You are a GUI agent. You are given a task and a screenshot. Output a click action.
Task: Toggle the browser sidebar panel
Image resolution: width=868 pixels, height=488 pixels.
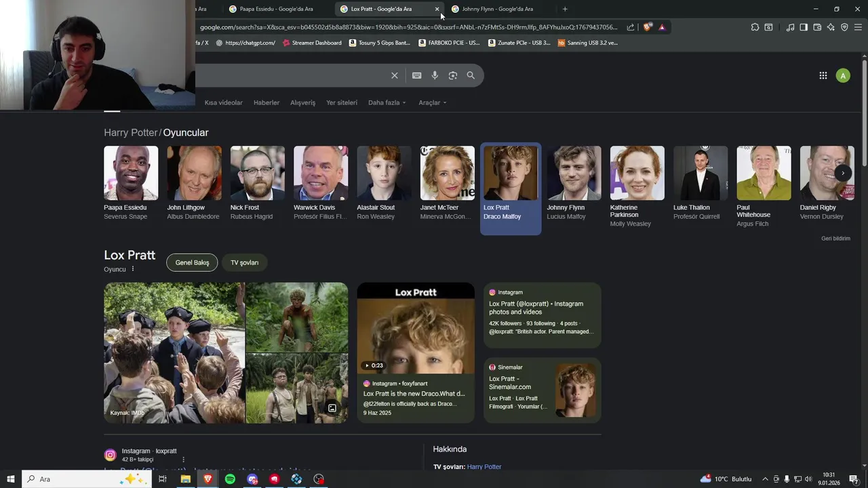coord(804,27)
